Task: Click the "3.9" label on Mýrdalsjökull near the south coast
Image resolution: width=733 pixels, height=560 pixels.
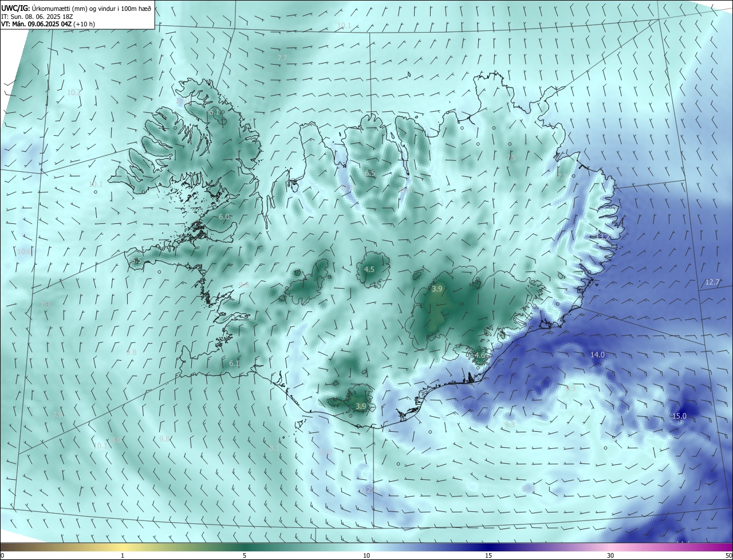Action: pyautogui.click(x=360, y=406)
